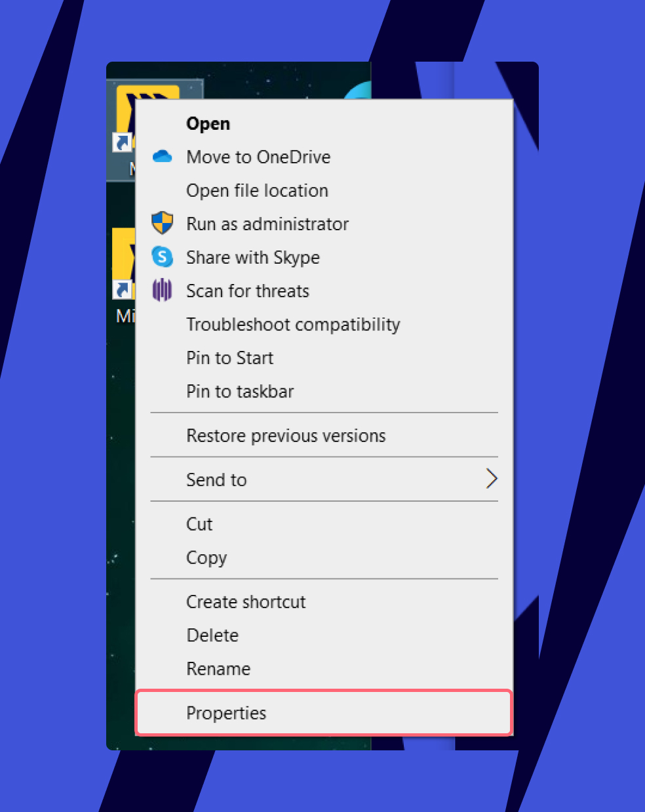
Task: Click the OneDrive cloud icon in the menu
Action: 162,157
